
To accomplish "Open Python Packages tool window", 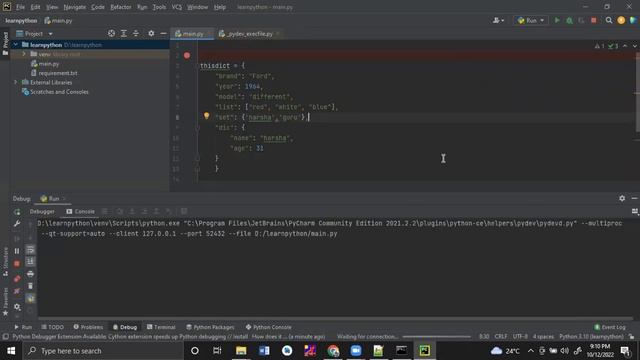I will 210,327.
